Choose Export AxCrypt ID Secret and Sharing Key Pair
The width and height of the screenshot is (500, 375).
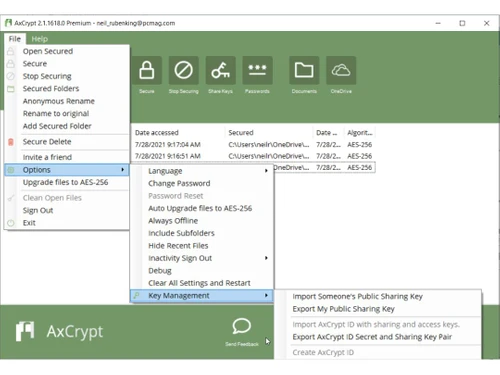click(378, 337)
